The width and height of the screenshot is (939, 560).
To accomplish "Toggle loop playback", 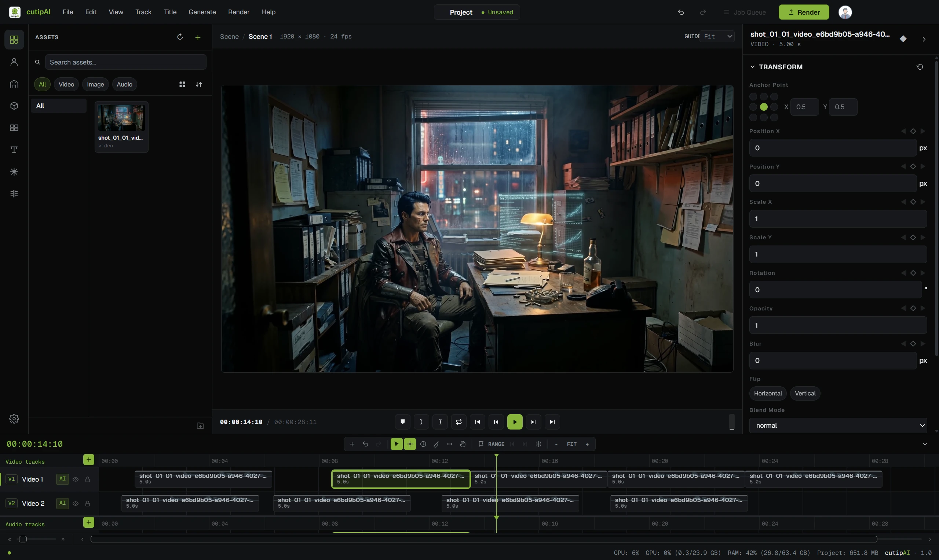I will coord(459,422).
